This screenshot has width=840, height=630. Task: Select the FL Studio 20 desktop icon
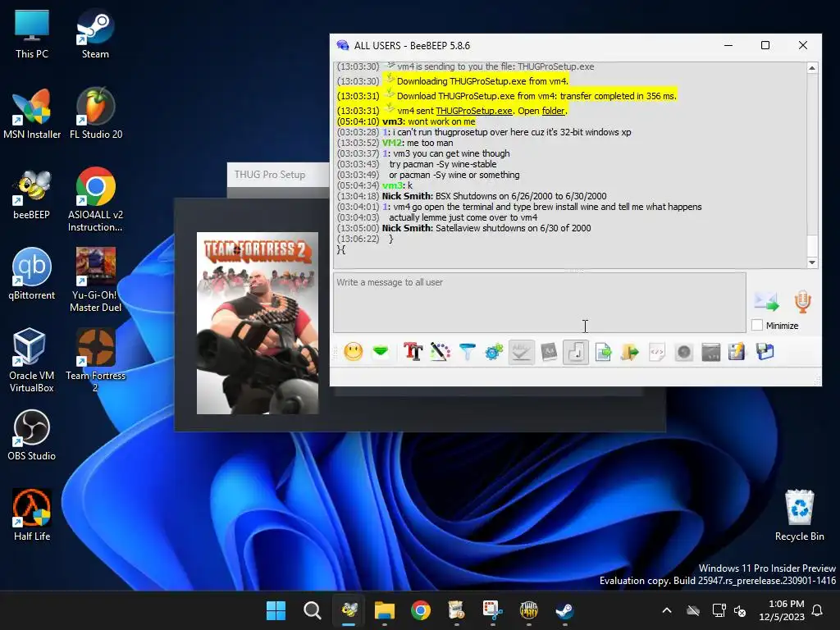(x=96, y=114)
